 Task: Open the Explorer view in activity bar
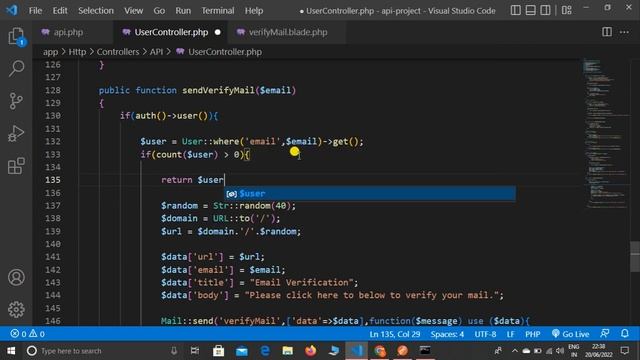click(x=16, y=37)
